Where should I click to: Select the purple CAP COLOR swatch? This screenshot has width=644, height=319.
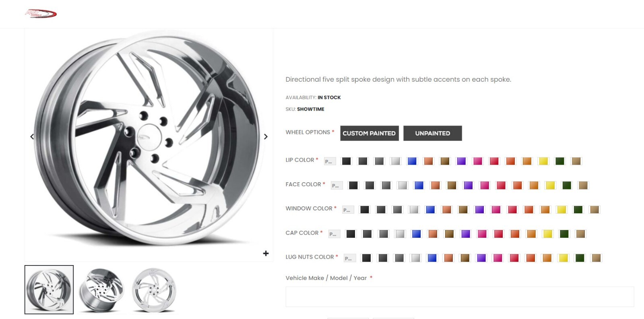coord(466,233)
